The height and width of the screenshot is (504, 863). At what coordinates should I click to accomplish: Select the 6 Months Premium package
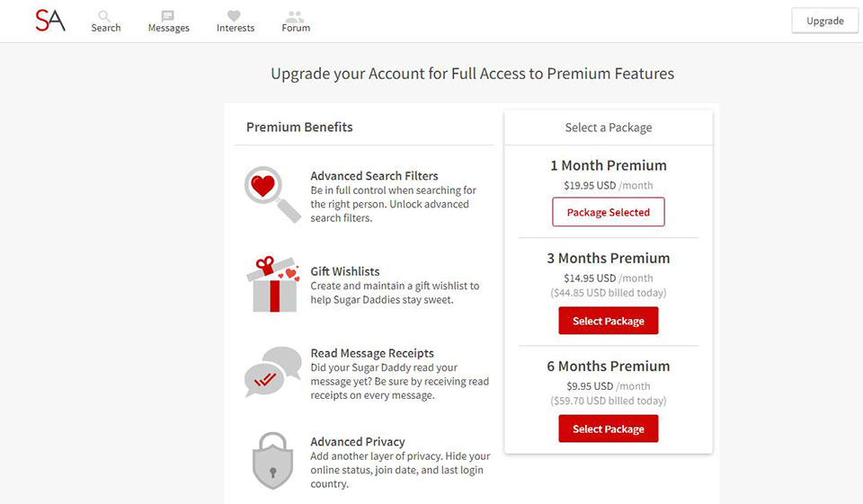(608, 429)
